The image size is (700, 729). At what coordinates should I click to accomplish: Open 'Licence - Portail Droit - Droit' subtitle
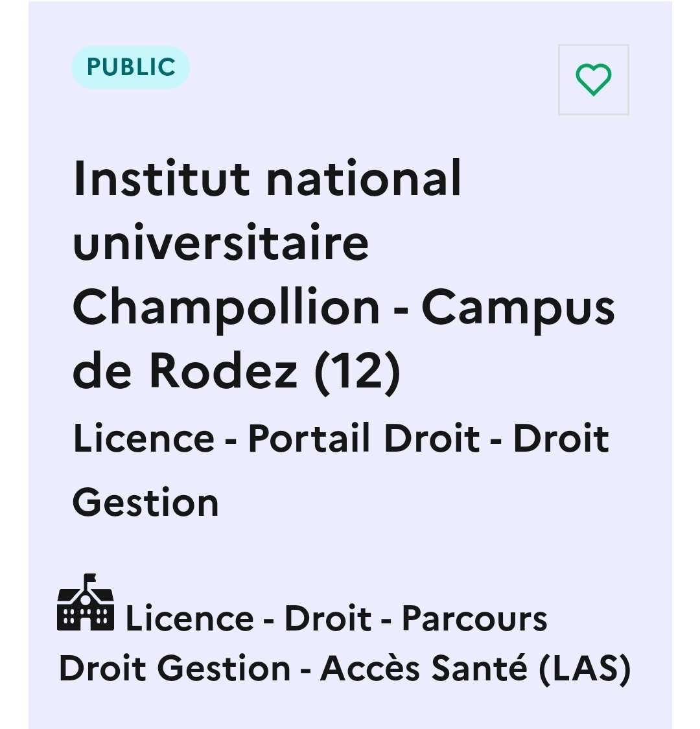pyautogui.click(x=342, y=438)
